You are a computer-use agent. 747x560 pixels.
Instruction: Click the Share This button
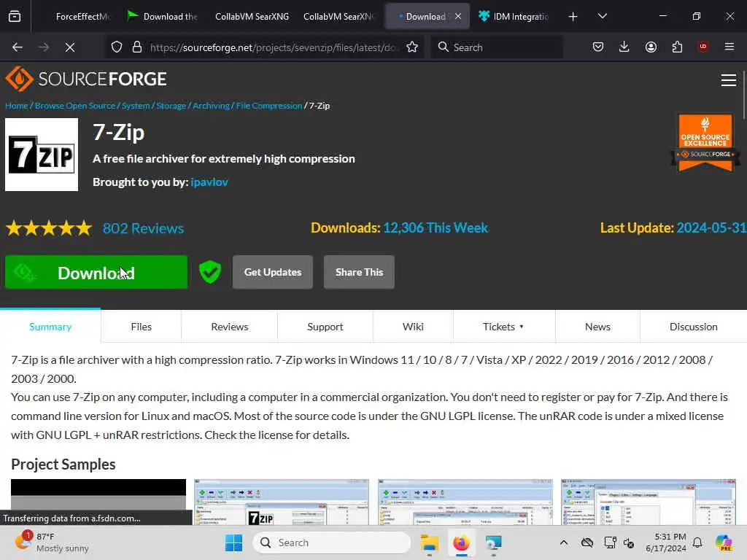pos(359,272)
